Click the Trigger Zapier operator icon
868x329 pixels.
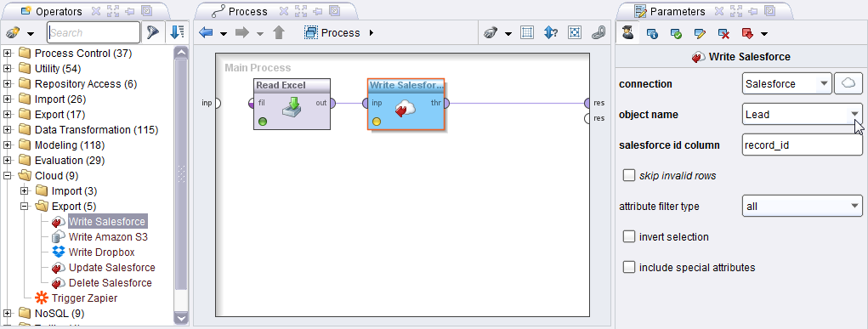coord(41,298)
